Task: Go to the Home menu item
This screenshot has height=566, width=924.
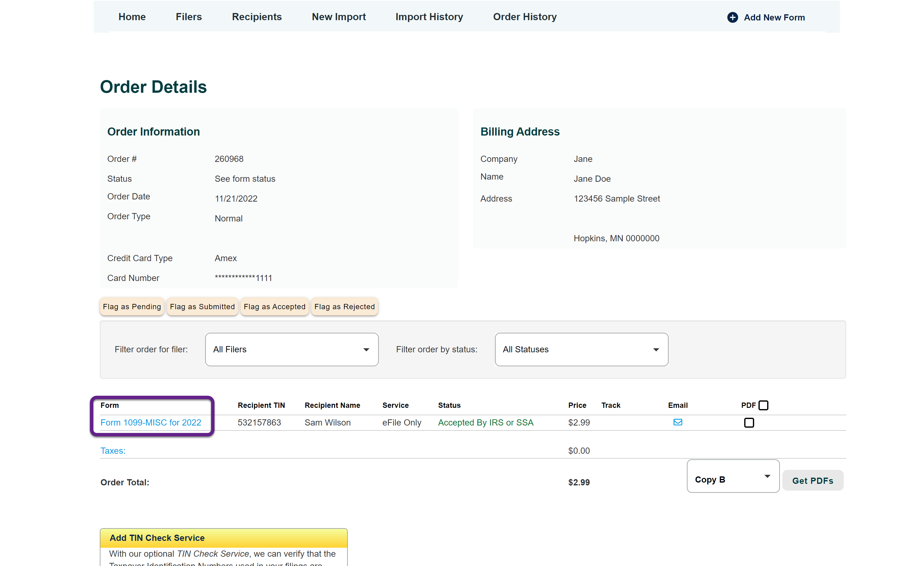Action: coord(132,17)
